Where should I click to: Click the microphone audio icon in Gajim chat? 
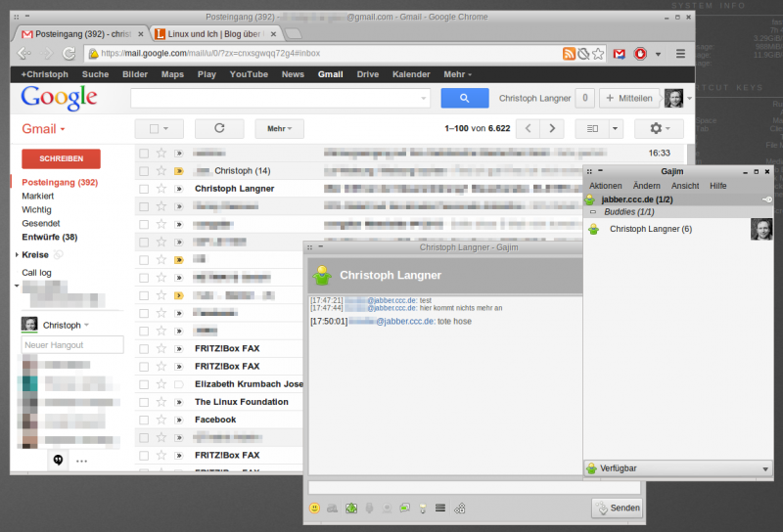coord(370,509)
